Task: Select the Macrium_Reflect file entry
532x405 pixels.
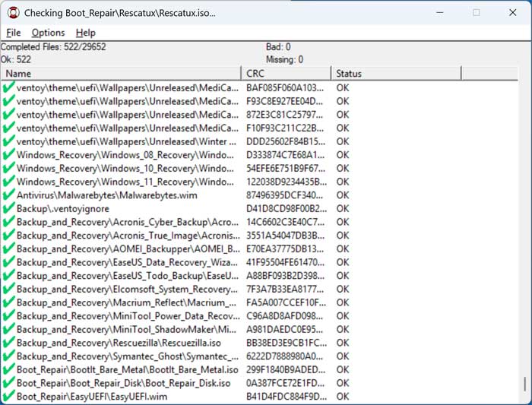Action: tap(127, 302)
